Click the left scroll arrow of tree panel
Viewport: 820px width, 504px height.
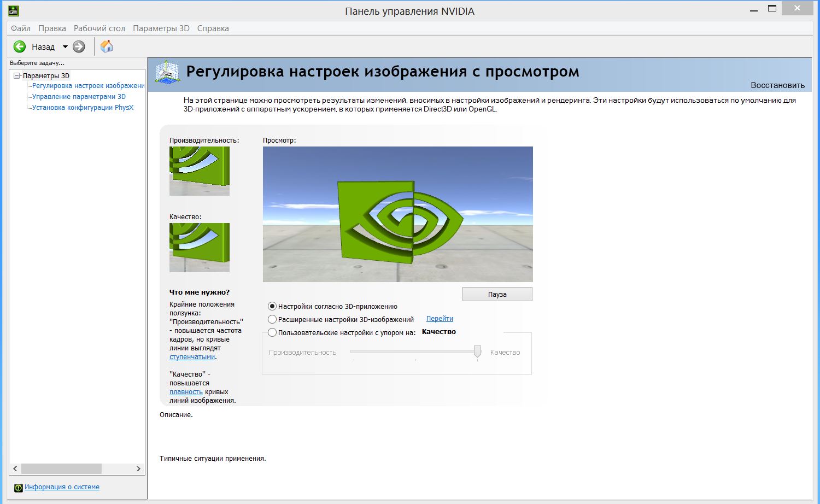[x=15, y=469]
